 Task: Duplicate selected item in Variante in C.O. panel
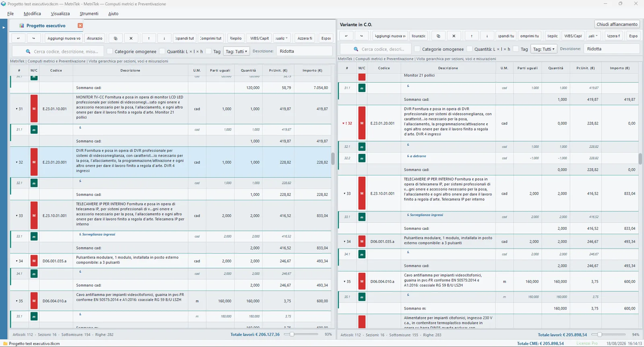[x=438, y=36]
